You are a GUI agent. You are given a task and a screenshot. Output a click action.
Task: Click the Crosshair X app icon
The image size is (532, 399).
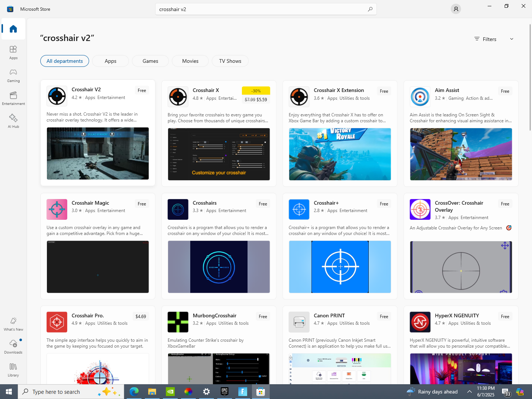pyautogui.click(x=178, y=97)
